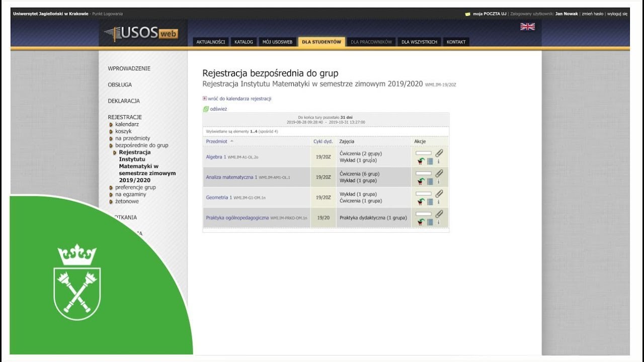Click the register cart icon for Analiza matematyczna 1
Image resolution: width=644 pixels, height=362 pixels.
tap(421, 182)
